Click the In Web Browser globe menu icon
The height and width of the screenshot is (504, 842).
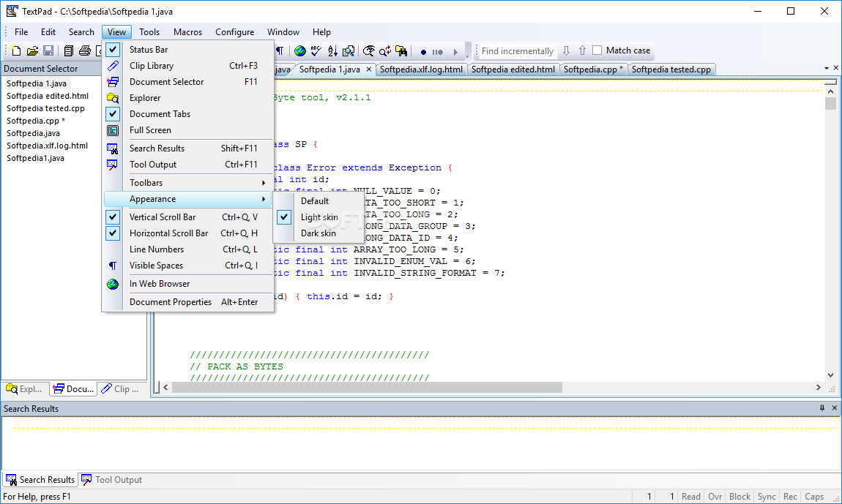click(113, 284)
